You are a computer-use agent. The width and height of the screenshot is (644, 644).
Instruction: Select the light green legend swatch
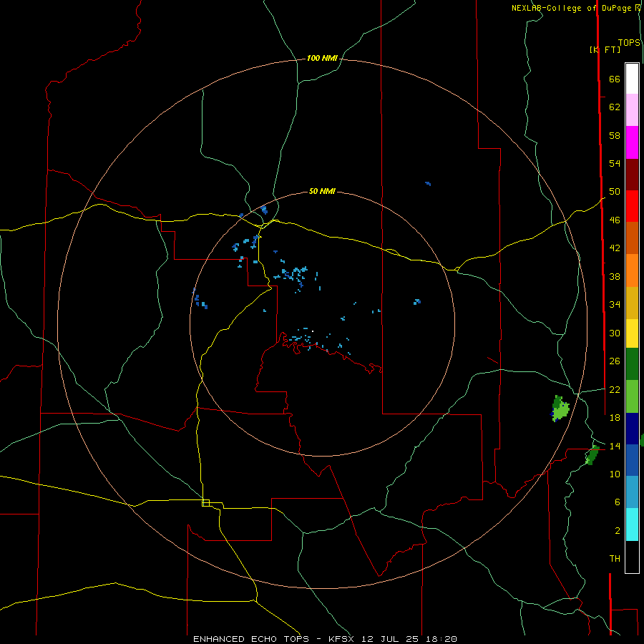coord(632,396)
